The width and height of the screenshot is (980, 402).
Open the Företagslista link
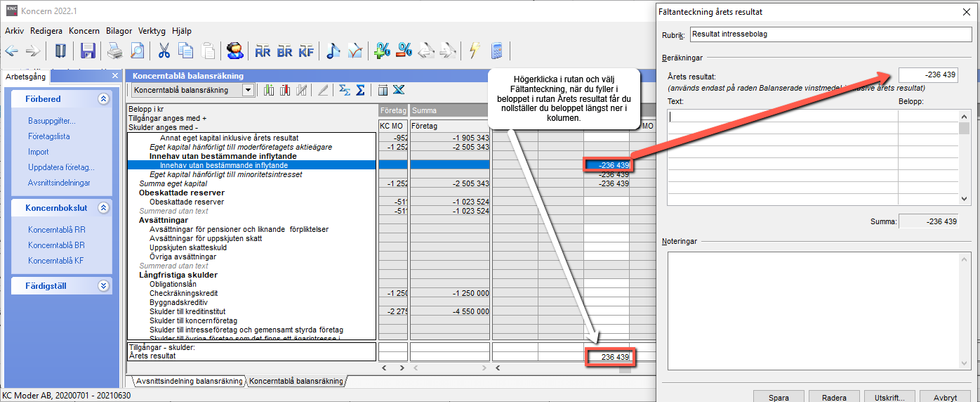point(49,136)
